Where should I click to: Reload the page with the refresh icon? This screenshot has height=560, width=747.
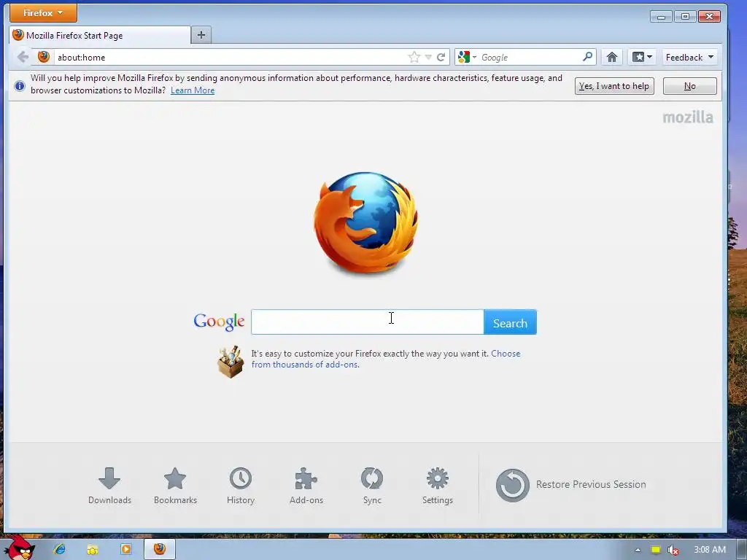(x=441, y=57)
